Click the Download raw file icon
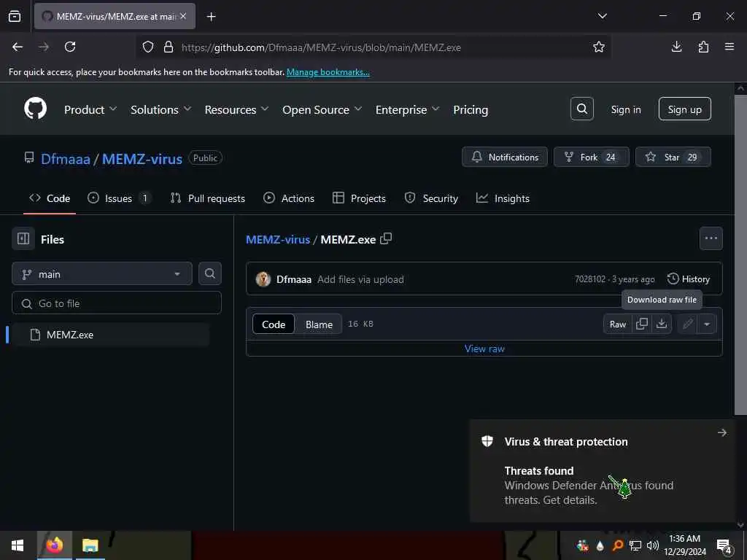 (661, 324)
